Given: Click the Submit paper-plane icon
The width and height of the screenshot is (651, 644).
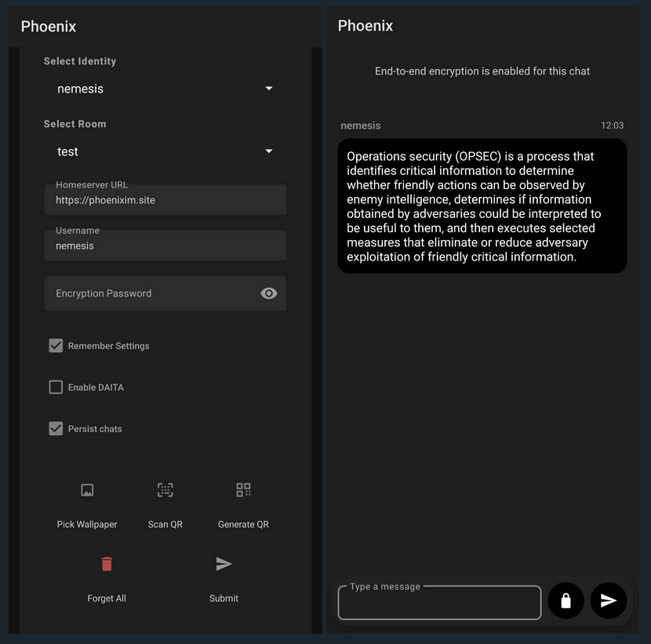Looking at the screenshot, I should (x=224, y=564).
